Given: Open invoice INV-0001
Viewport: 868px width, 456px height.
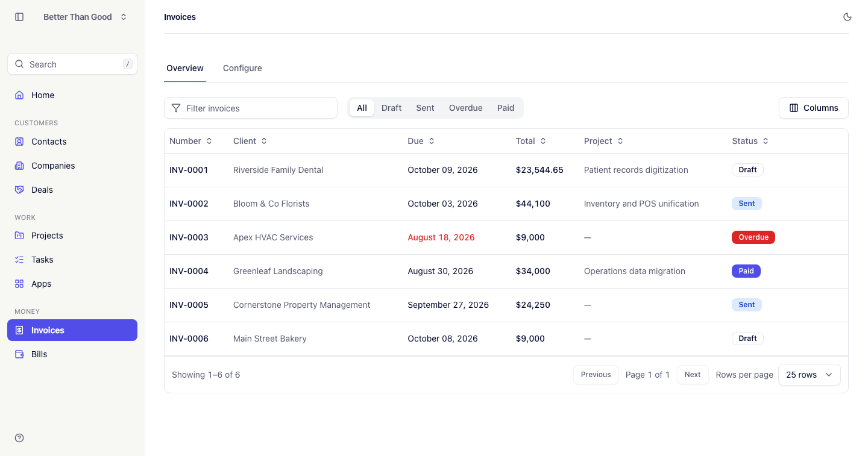Looking at the screenshot, I should [x=189, y=170].
